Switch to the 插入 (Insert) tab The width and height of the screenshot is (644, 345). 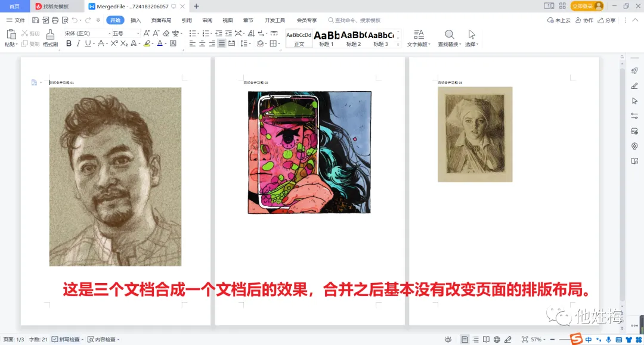pos(135,20)
